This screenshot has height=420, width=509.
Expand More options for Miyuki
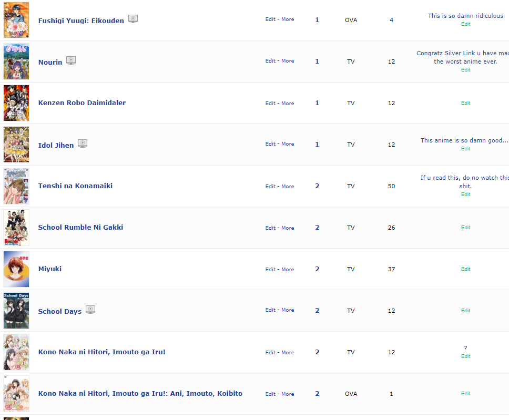(x=288, y=270)
